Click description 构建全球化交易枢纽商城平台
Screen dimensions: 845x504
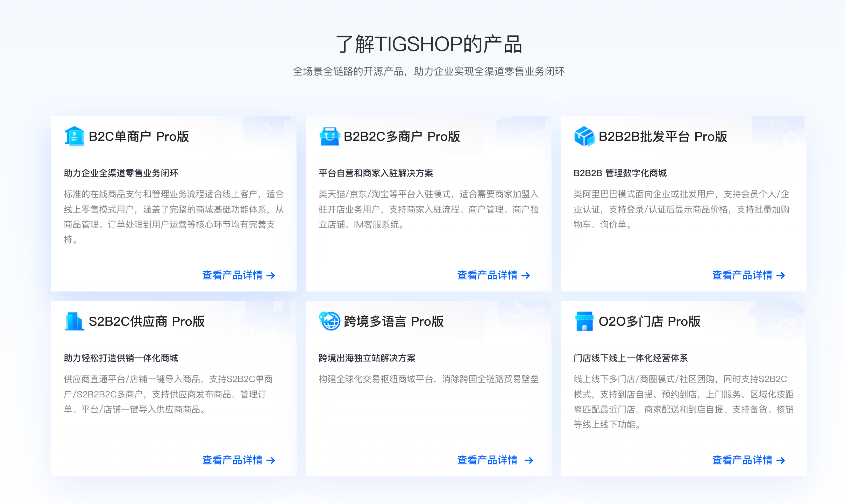point(429,379)
